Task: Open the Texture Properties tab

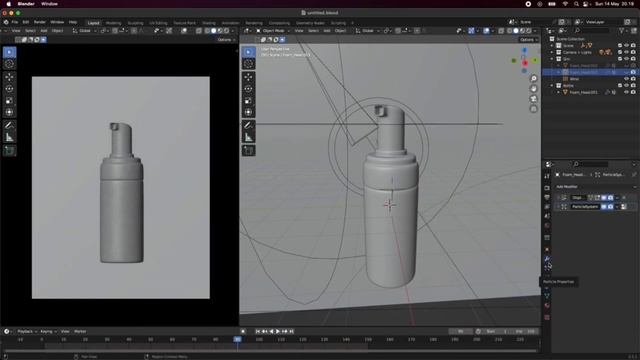Action: pyautogui.click(x=547, y=317)
